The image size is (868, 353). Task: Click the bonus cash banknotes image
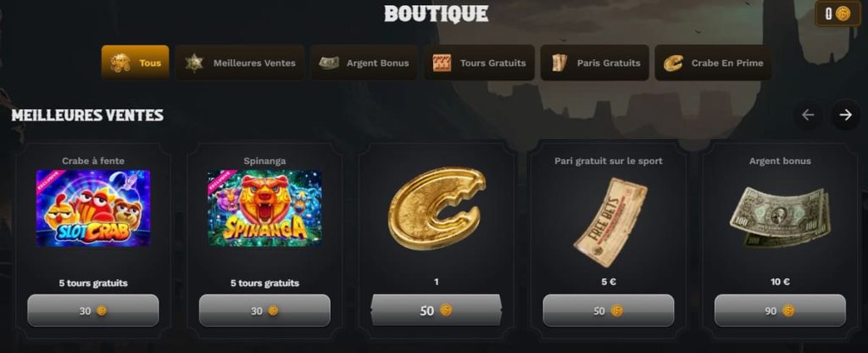click(780, 218)
